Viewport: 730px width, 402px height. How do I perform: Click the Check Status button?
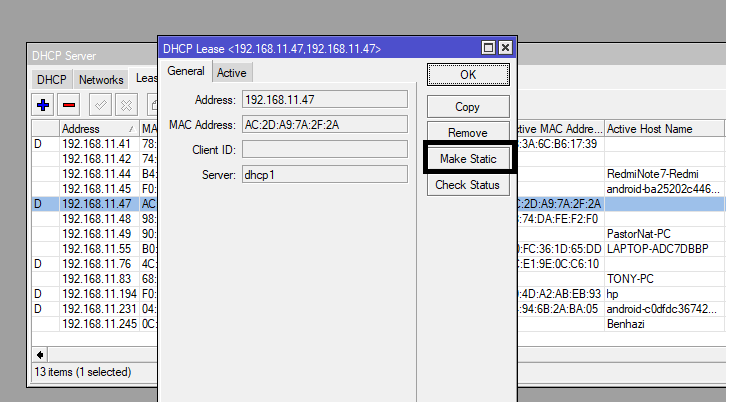(467, 185)
